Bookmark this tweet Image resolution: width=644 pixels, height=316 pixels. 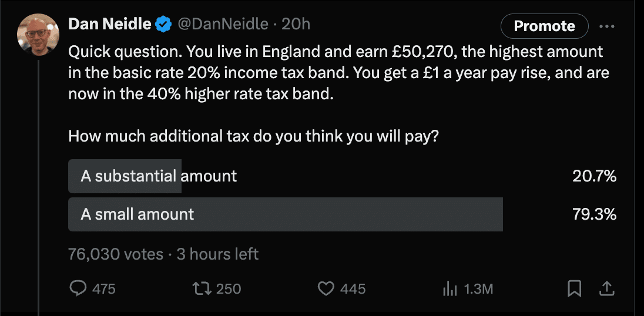click(574, 288)
